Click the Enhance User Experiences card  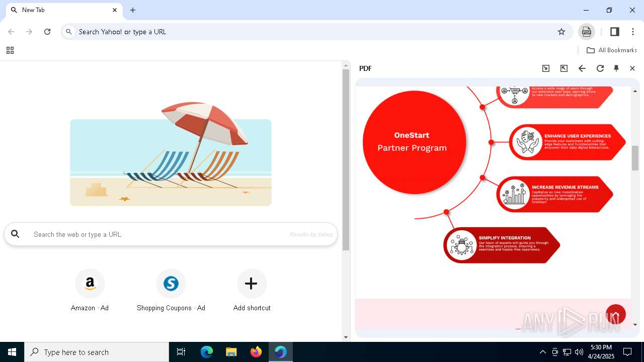point(568,142)
